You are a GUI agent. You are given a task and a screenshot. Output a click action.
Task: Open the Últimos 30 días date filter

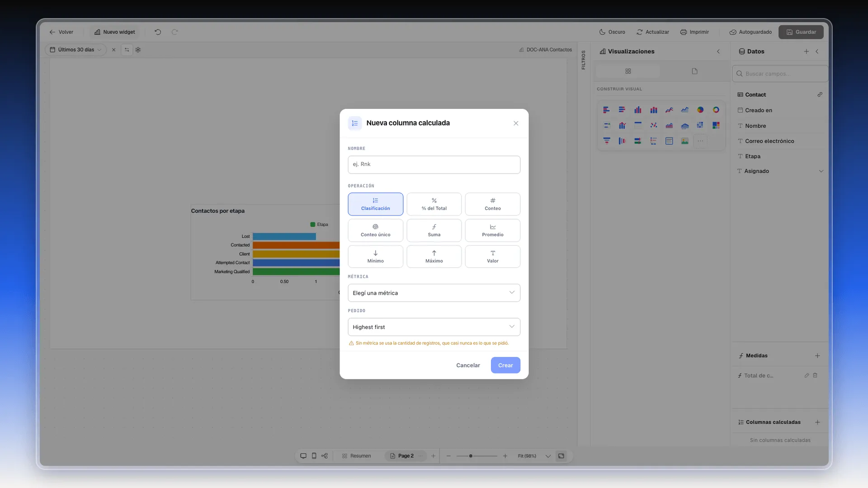(x=75, y=50)
